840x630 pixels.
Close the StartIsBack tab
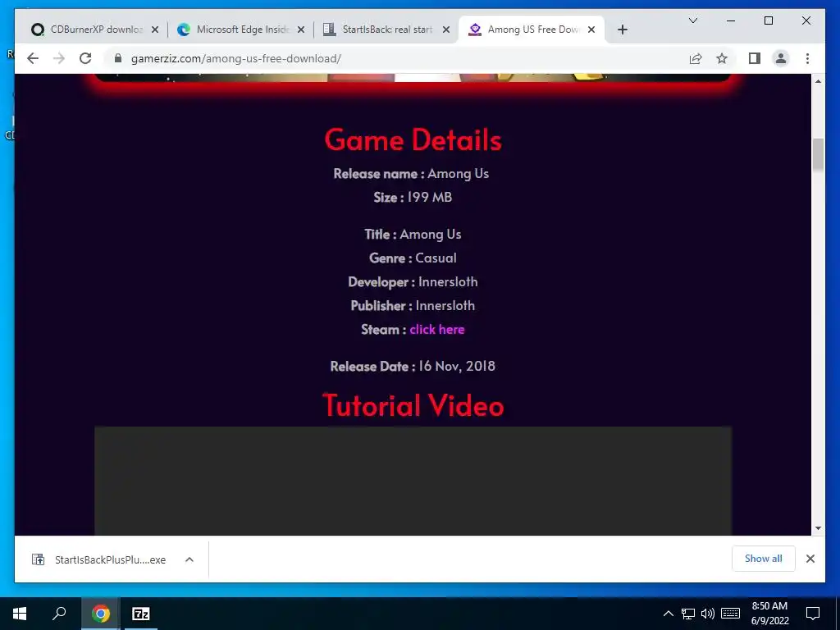(x=446, y=30)
